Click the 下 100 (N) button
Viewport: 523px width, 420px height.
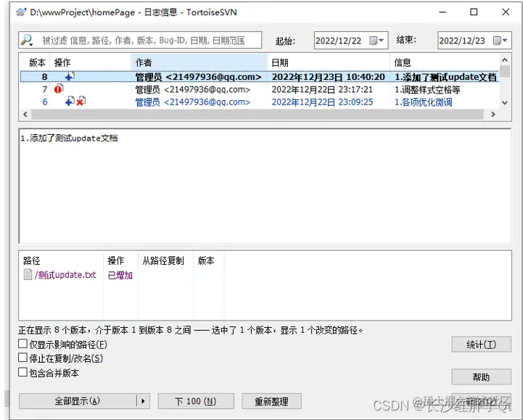(x=196, y=401)
